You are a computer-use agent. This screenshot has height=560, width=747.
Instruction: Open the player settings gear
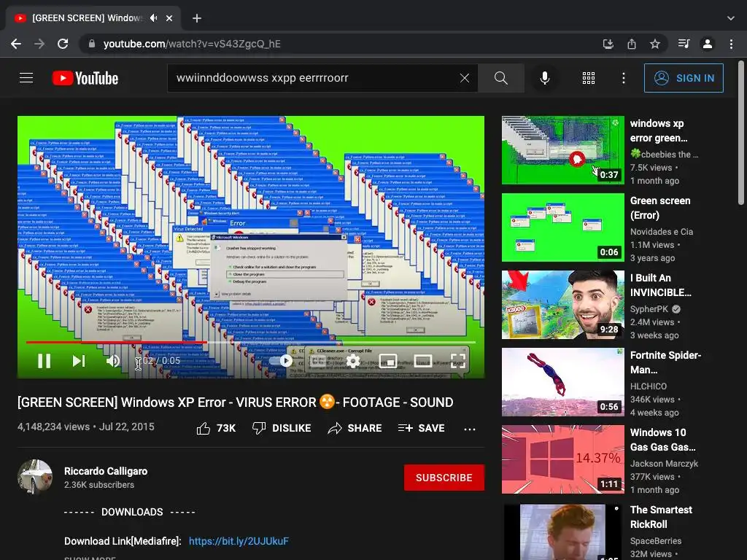(x=352, y=361)
